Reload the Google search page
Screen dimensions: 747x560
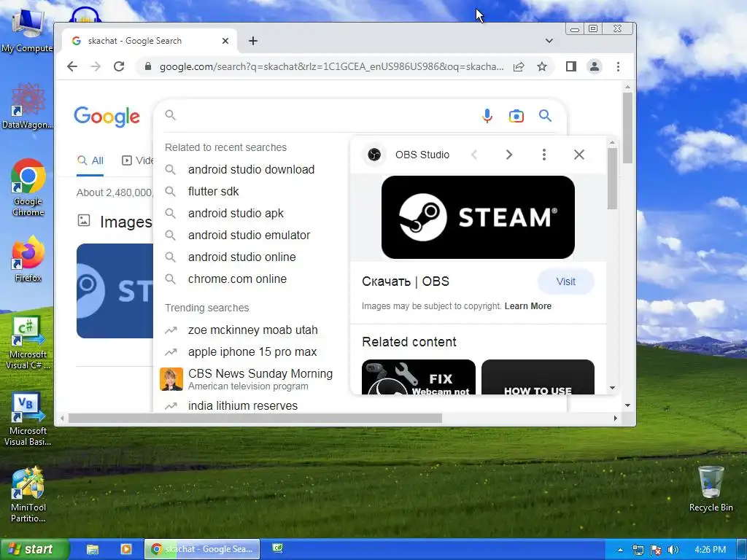(x=119, y=66)
